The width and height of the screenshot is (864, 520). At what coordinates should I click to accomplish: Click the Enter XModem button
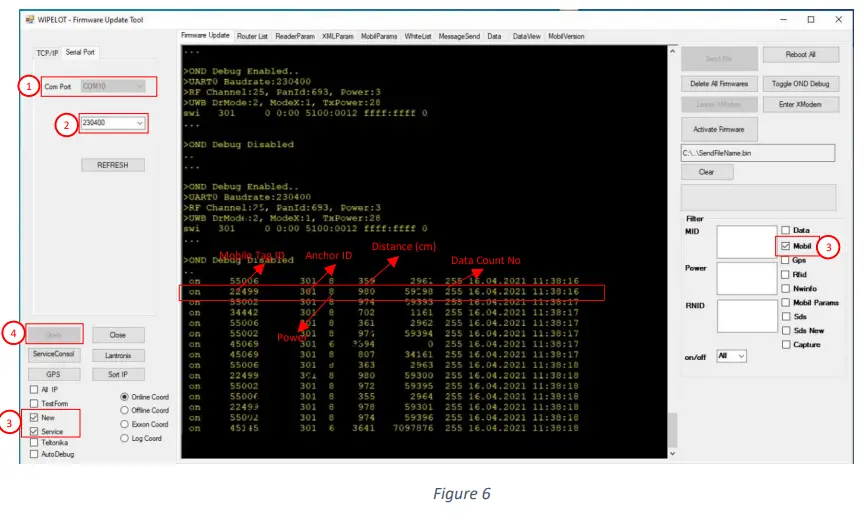point(801,105)
